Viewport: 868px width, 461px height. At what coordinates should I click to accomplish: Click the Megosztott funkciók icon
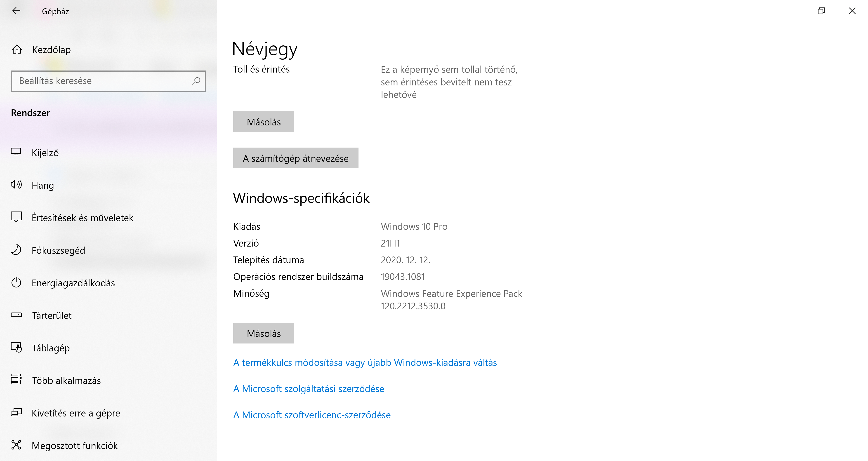(x=16, y=445)
